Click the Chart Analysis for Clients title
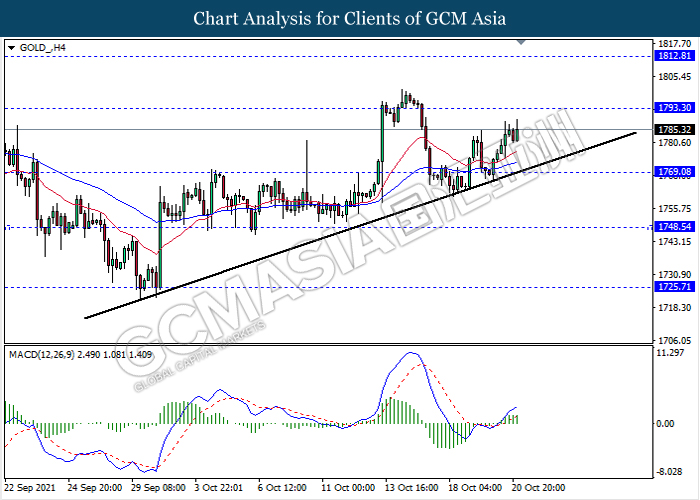Image resolution: width=700 pixels, height=500 pixels. tap(350, 19)
